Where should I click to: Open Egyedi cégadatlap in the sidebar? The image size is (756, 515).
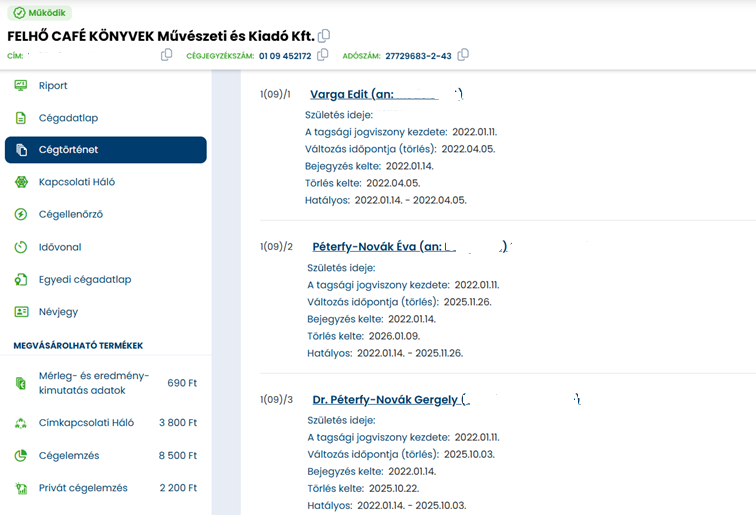pyautogui.click(x=85, y=280)
